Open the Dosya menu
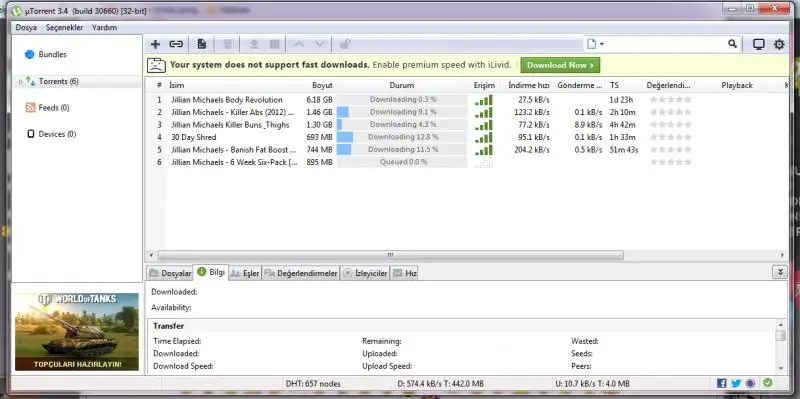The height and width of the screenshot is (399, 800). (x=26, y=28)
